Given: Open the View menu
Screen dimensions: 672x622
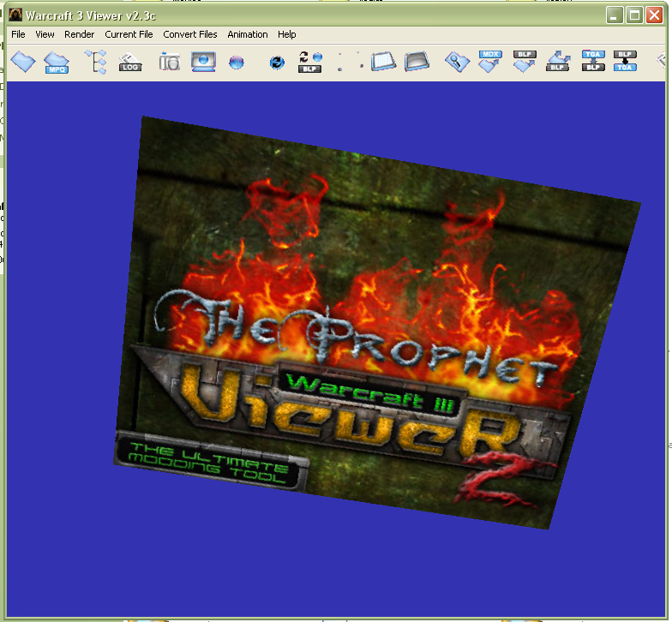Looking at the screenshot, I should (45, 34).
